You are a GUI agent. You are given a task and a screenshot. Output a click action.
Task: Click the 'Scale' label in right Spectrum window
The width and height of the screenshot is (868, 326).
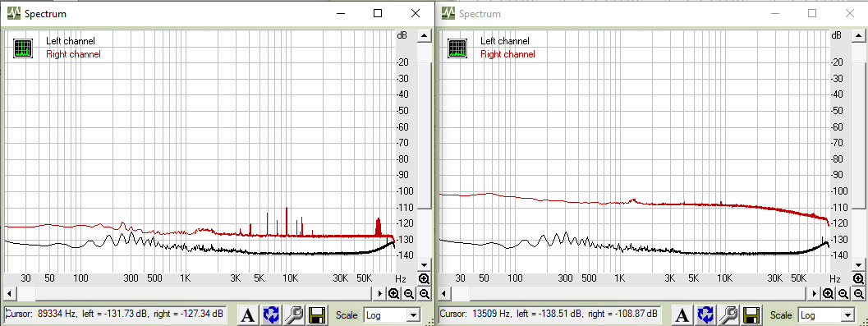tap(780, 315)
